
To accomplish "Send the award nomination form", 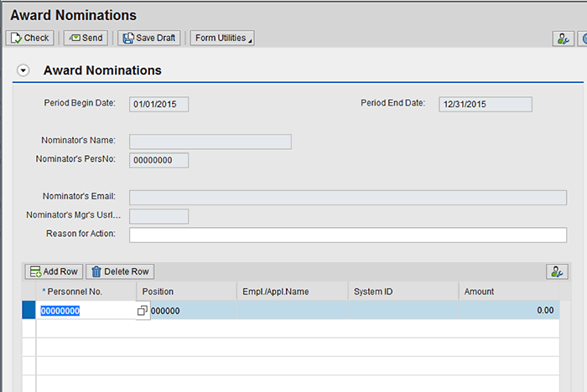I will tap(86, 38).
